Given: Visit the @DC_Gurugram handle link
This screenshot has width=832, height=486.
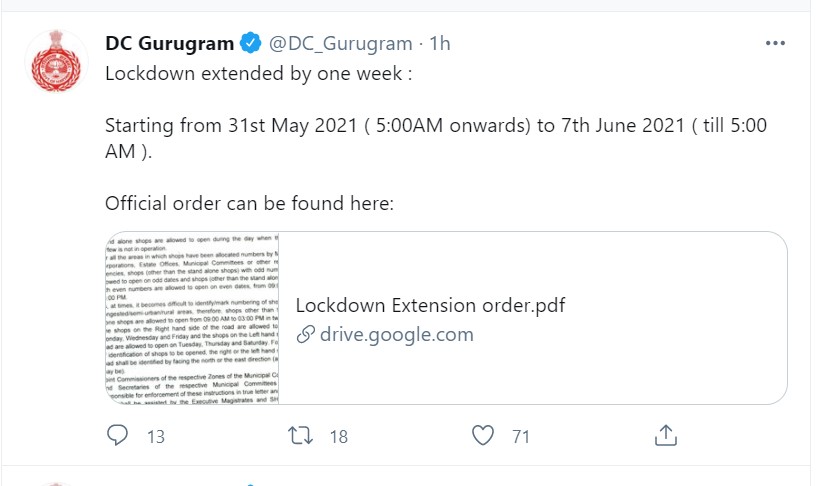Looking at the screenshot, I should click(341, 43).
